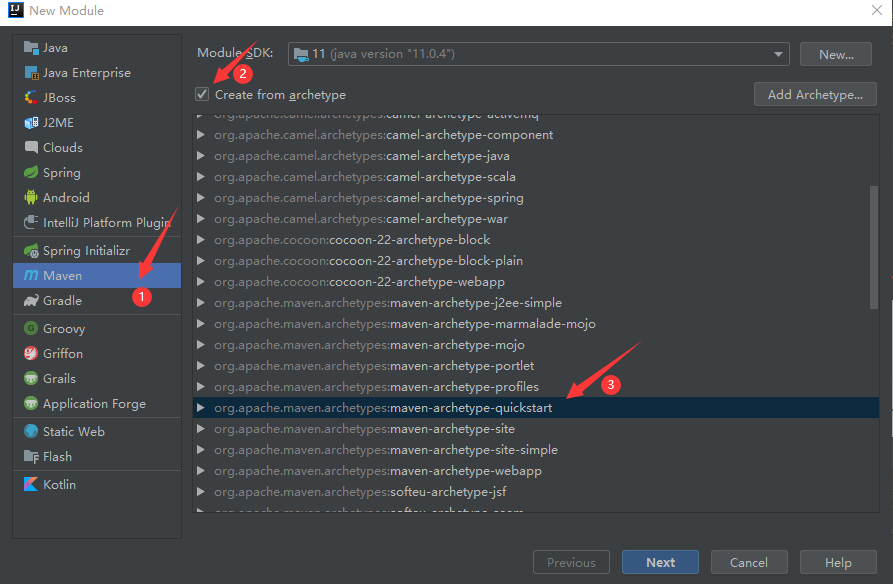Expand cocoon-22-archetype-block arrow
893x584 pixels.
pyautogui.click(x=200, y=240)
